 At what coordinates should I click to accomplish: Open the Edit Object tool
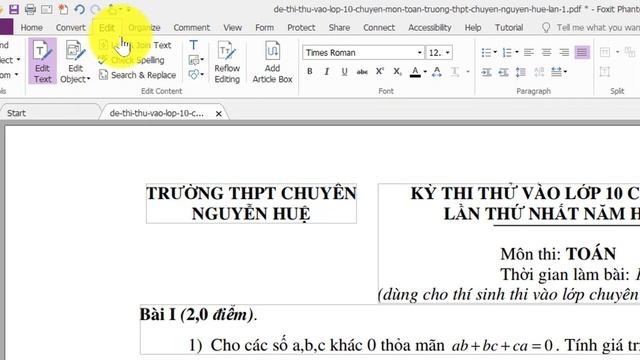click(x=75, y=61)
